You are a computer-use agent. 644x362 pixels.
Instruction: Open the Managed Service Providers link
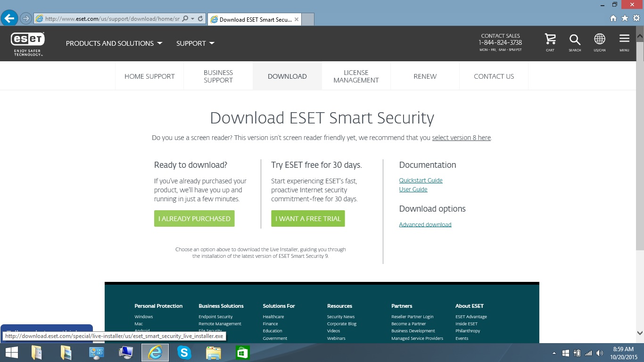pos(417,338)
